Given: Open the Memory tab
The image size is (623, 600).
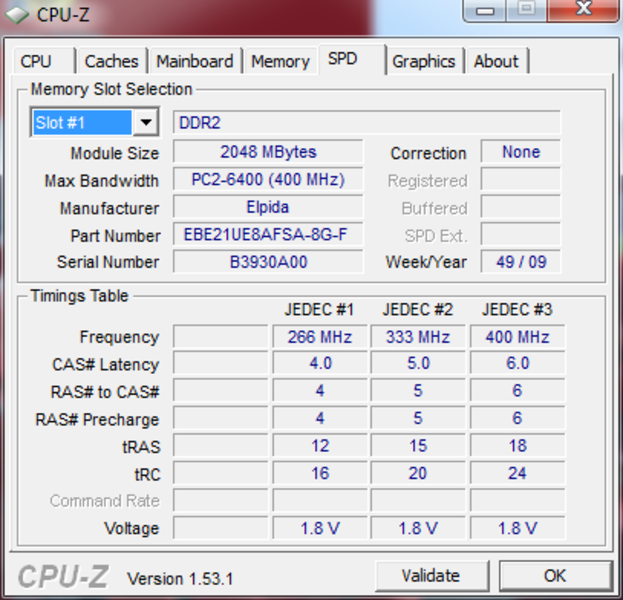Looking at the screenshot, I should pos(281,61).
